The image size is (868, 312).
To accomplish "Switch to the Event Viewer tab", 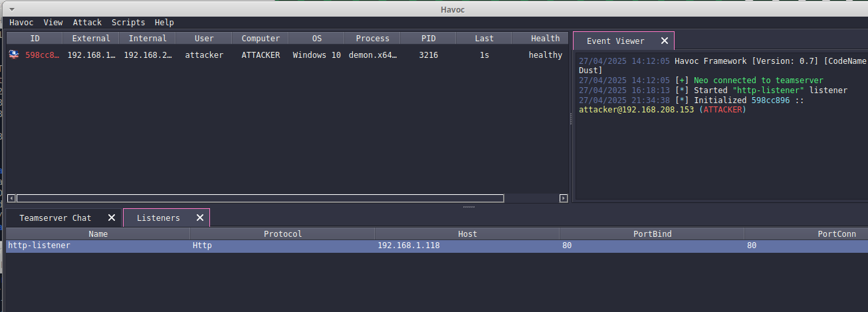I will tap(615, 41).
